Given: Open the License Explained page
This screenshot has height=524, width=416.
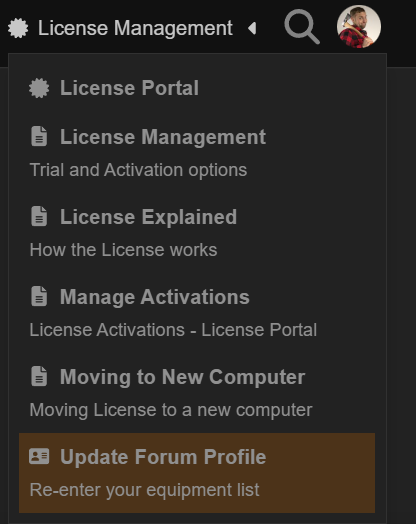Looking at the screenshot, I should click(148, 217).
